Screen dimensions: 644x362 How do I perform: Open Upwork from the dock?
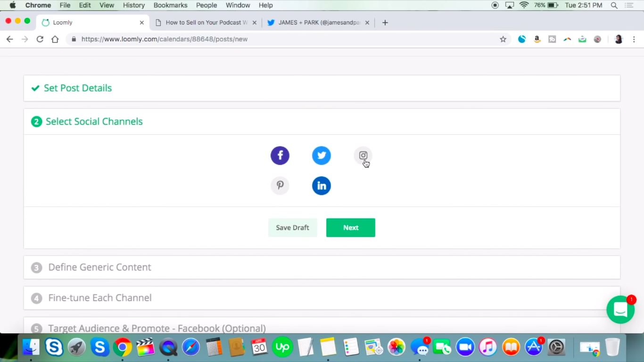(282, 347)
